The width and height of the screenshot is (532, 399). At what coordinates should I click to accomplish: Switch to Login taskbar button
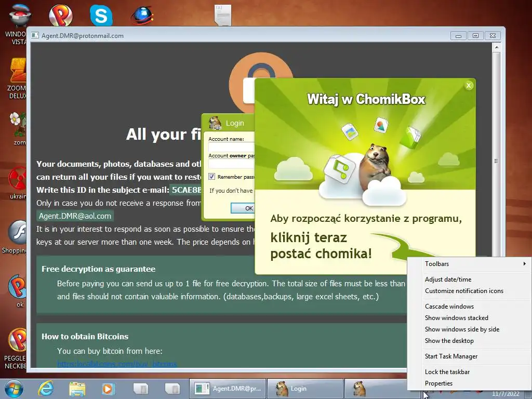[305, 389]
